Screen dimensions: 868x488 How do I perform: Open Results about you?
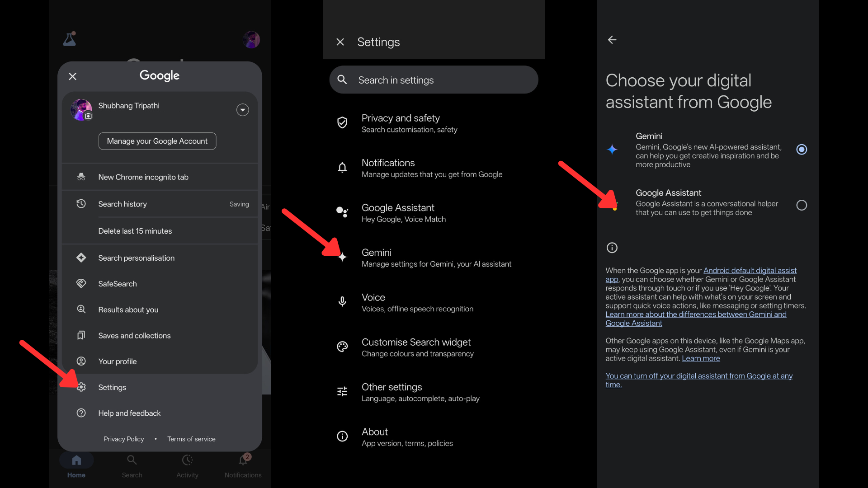coord(160,310)
